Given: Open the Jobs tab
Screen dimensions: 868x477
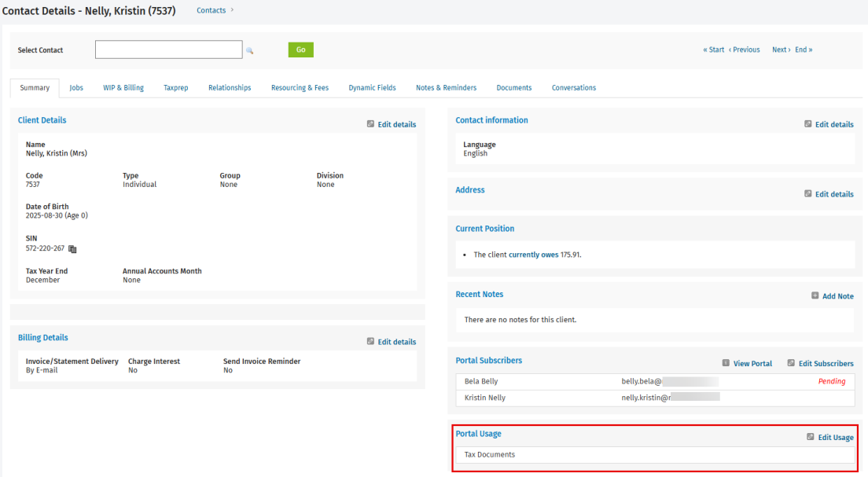Looking at the screenshot, I should [76, 88].
